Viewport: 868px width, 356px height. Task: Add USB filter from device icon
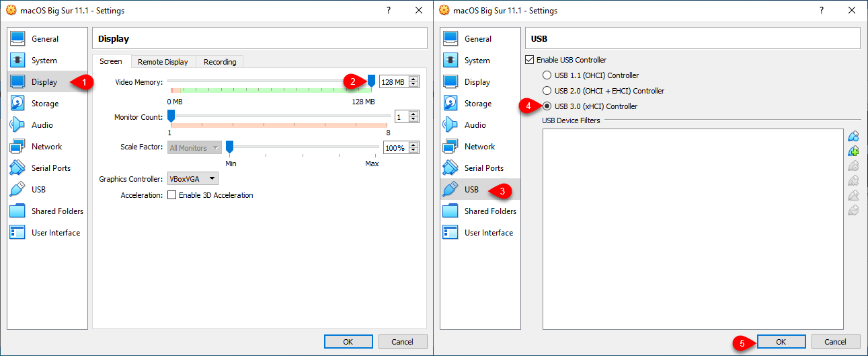(x=853, y=151)
